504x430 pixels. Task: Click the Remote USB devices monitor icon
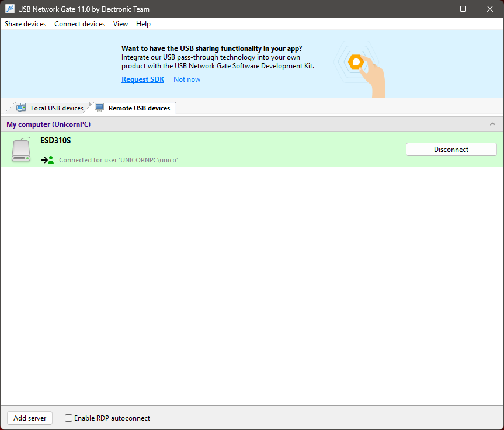pyautogui.click(x=99, y=107)
